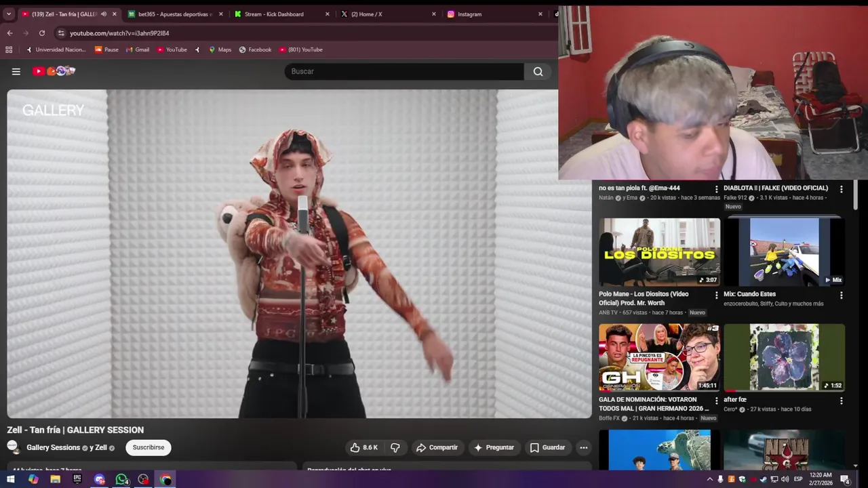Viewport: 868px width, 488px height.
Task: Open options menu for 'no es tan piola'
Action: point(716,189)
